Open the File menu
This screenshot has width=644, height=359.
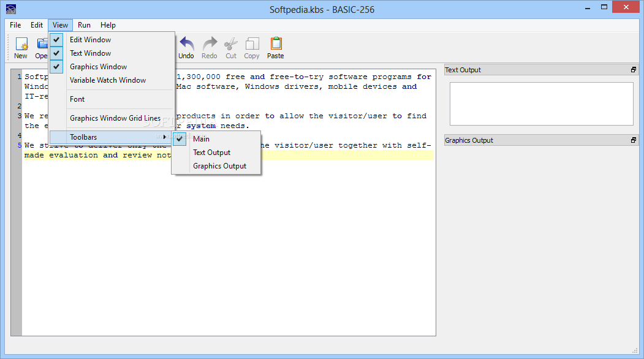click(15, 25)
